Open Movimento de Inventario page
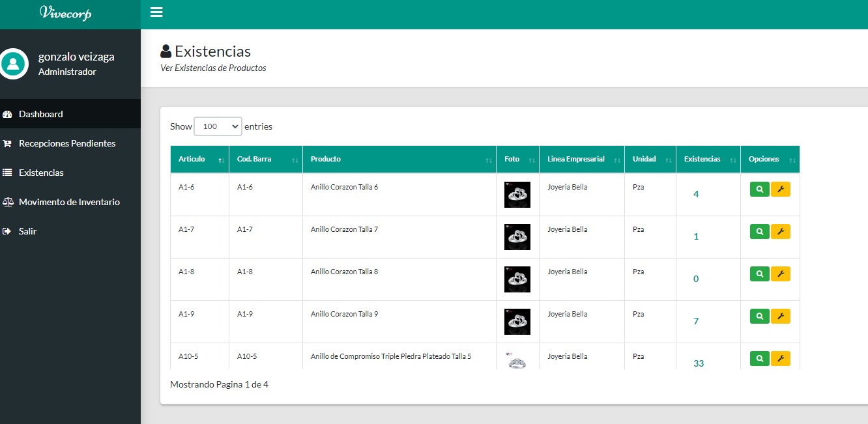Viewport: 868px width, 424px height. point(69,202)
